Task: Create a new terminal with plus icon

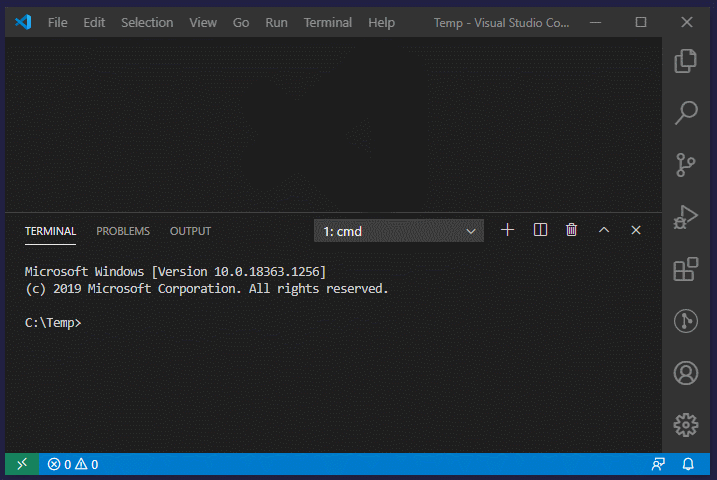Action: pyautogui.click(x=507, y=230)
